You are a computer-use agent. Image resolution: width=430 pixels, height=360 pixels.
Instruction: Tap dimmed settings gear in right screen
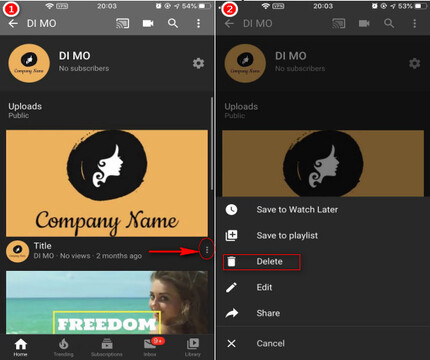point(415,63)
